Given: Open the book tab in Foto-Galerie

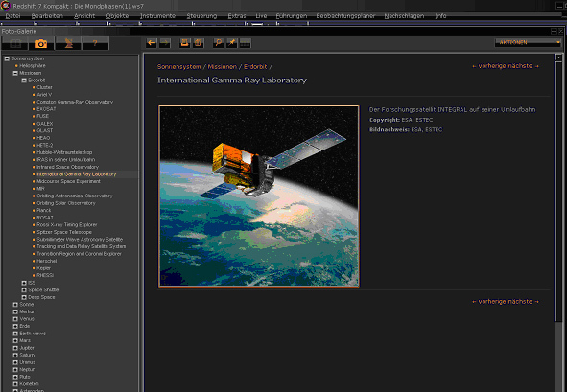Looking at the screenshot, I should (14, 44).
